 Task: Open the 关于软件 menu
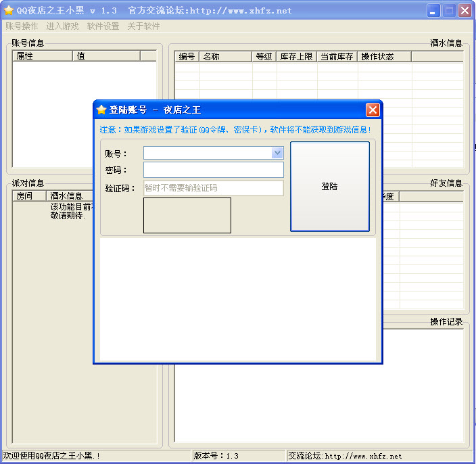pos(143,26)
